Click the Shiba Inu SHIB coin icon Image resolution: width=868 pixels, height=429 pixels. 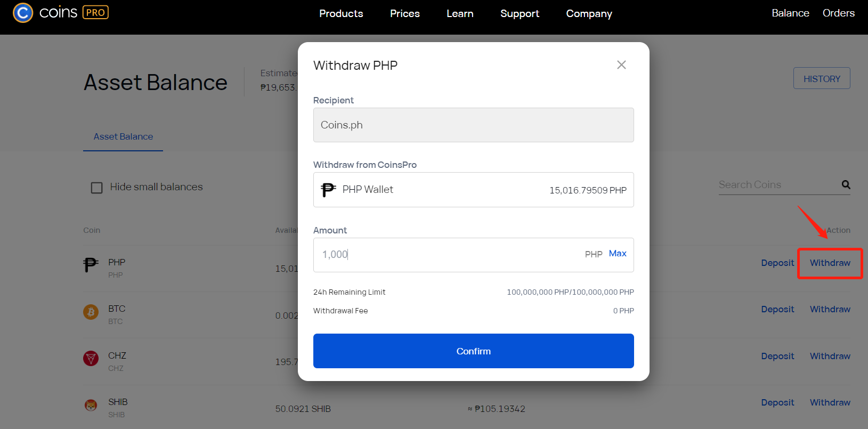pos(91,406)
